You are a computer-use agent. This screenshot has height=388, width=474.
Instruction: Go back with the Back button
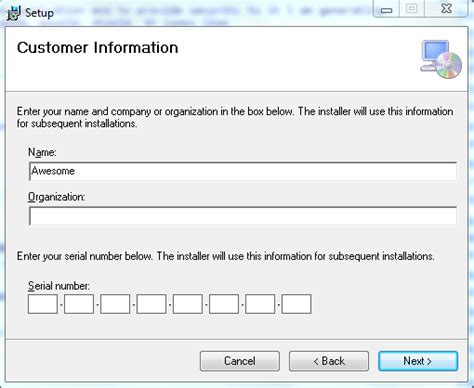pos(329,361)
